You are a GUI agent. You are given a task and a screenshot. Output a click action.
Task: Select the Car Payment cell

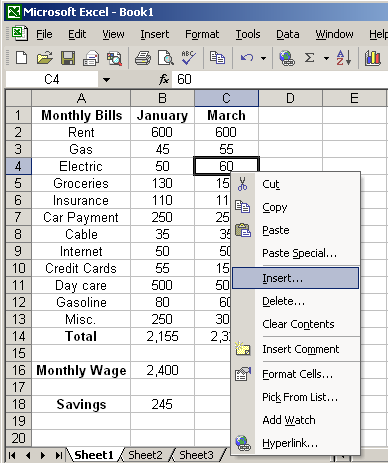point(81,217)
